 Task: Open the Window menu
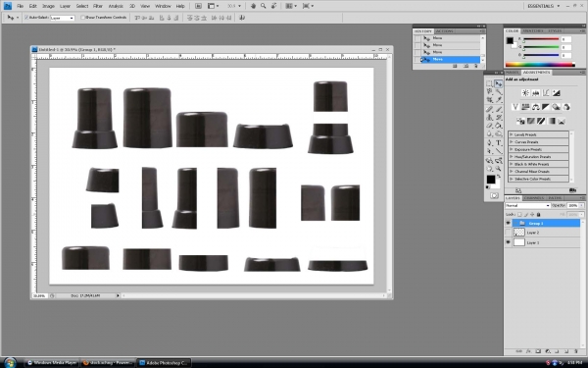(x=163, y=6)
